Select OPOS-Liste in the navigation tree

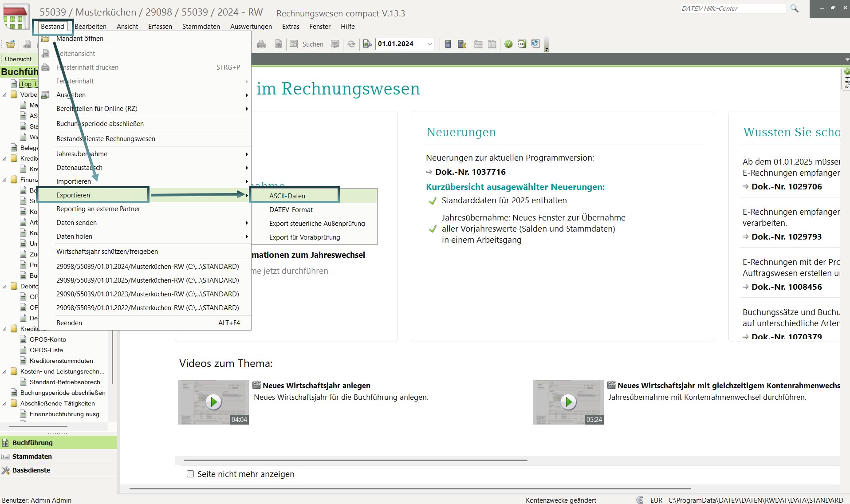(46, 350)
